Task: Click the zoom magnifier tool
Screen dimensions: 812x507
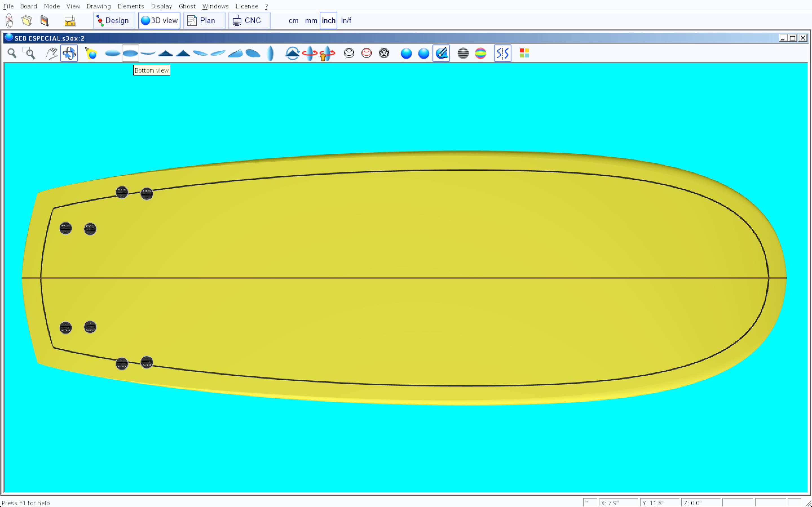Action: [12, 53]
